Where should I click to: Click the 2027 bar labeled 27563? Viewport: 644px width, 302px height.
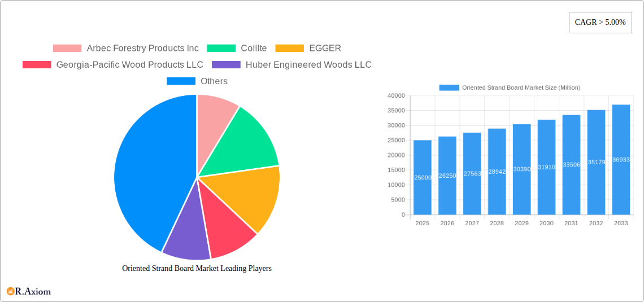[x=472, y=173]
